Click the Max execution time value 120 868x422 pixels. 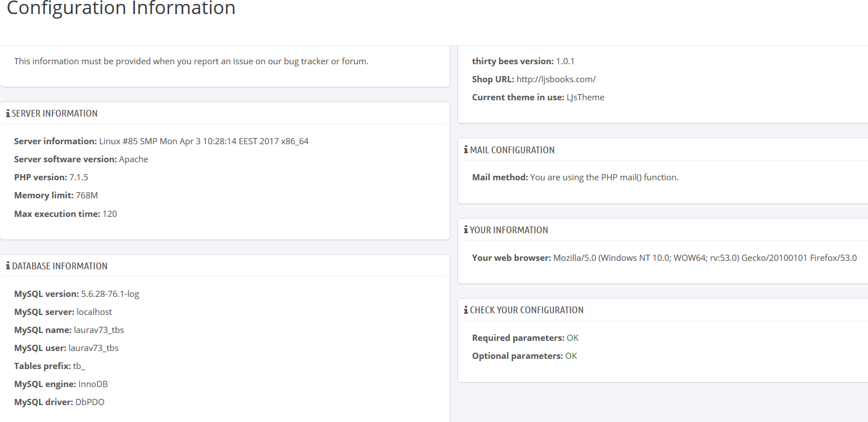pyautogui.click(x=110, y=214)
